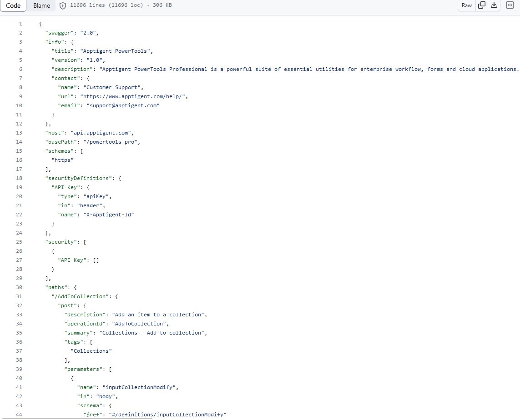Image resolution: width=520 pixels, height=420 pixels.
Task: Click line number 18 in gutter
Action: point(19,178)
